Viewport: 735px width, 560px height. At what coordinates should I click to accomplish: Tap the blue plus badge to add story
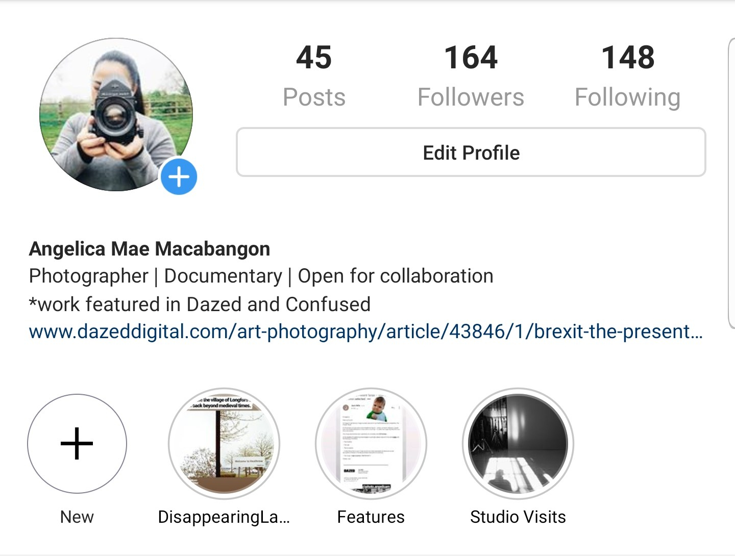(179, 177)
